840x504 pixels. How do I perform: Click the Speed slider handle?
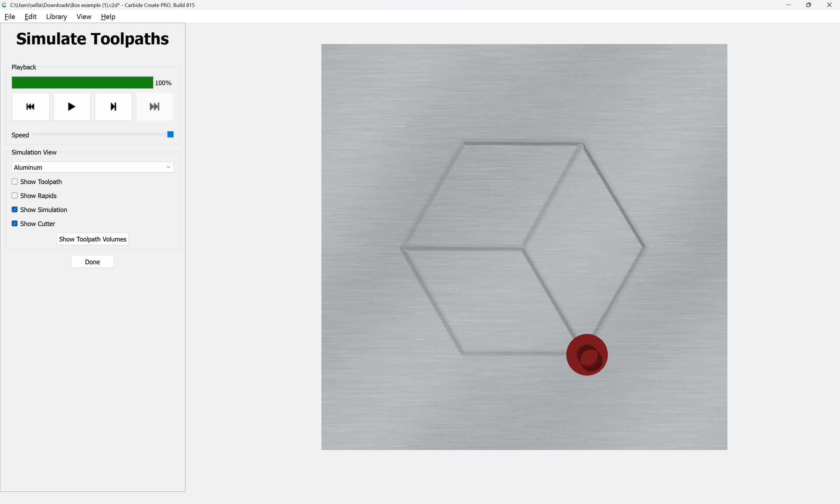[171, 134]
